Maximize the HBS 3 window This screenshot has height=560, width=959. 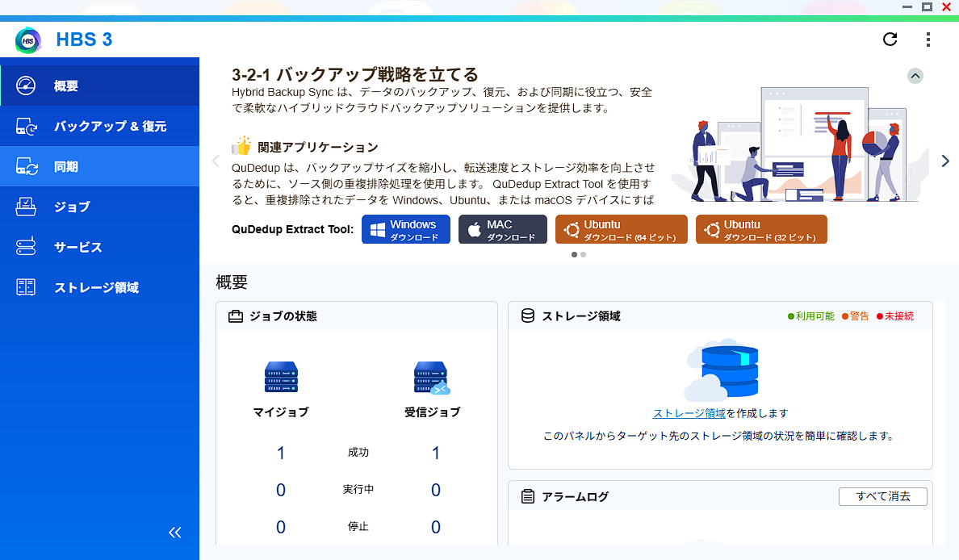tap(928, 6)
